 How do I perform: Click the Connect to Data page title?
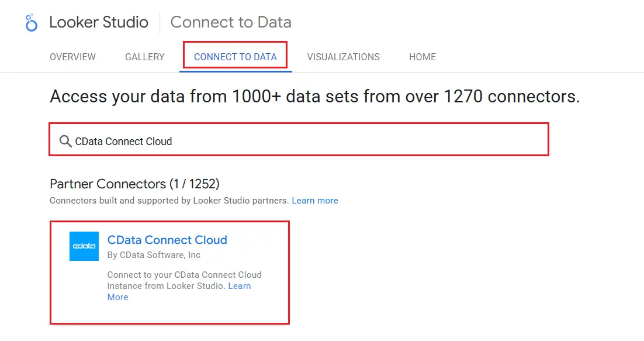230,22
